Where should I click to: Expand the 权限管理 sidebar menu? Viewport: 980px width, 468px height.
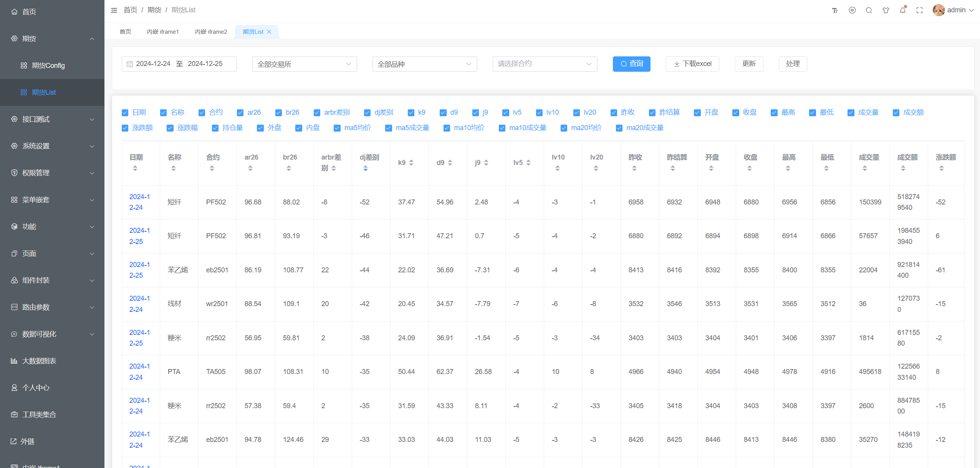(x=52, y=173)
